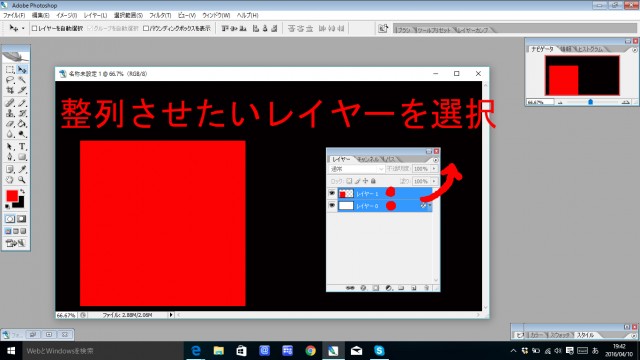
Task: Open the Layers panel options menu arrow
Action: coord(436,160)
